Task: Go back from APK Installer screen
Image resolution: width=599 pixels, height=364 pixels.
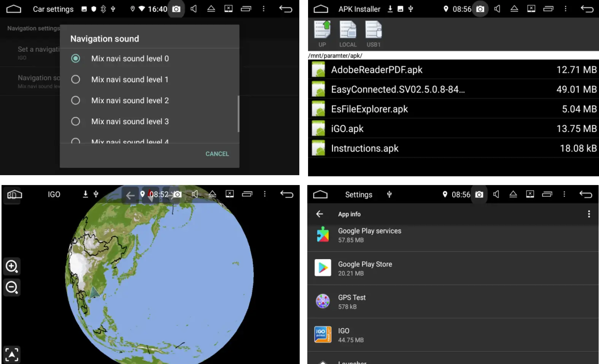Action: [x=587, y=9]
